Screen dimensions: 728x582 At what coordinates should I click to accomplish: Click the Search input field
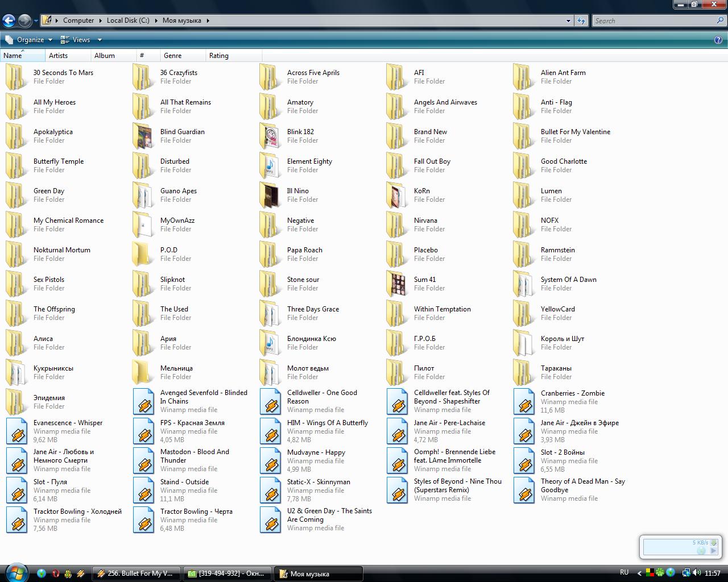click(x=653, y=20)
